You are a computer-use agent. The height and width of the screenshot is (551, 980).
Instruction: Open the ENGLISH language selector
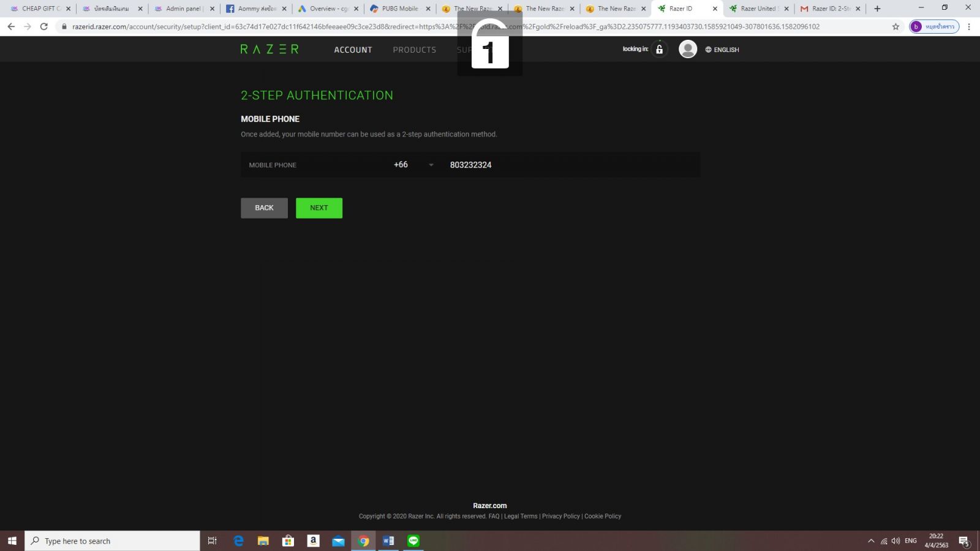(722, 50)
